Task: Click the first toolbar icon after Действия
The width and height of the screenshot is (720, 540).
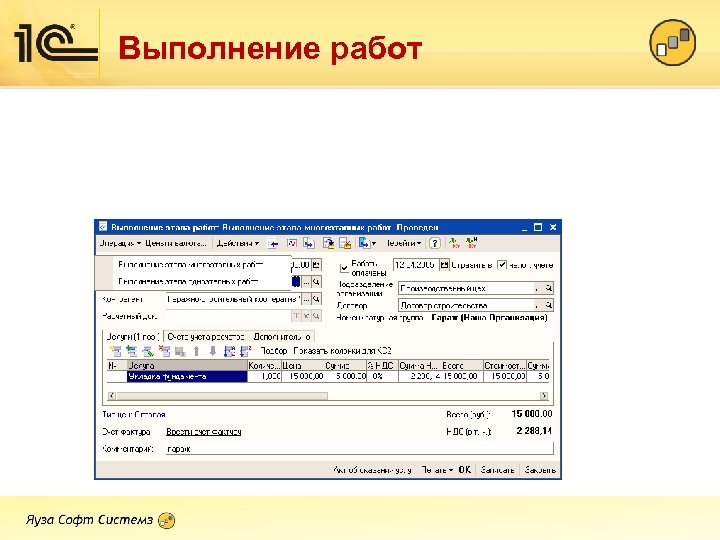Action: pos(273,243)
